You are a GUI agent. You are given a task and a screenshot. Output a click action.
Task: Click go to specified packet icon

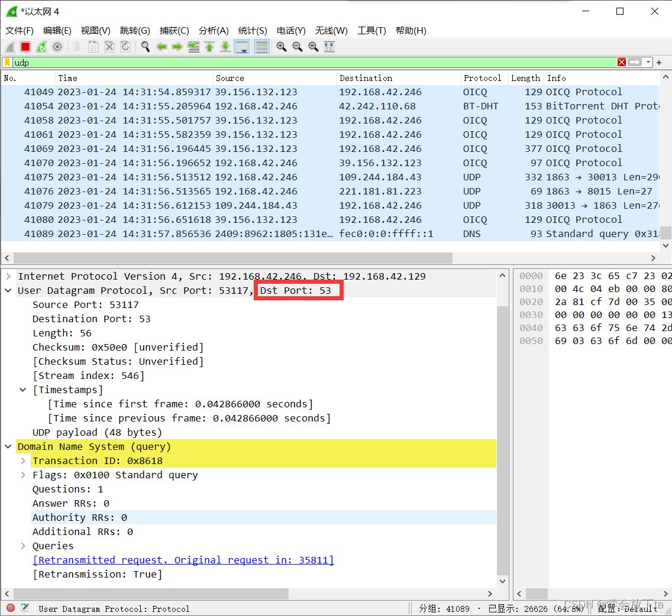coord(193,47)
